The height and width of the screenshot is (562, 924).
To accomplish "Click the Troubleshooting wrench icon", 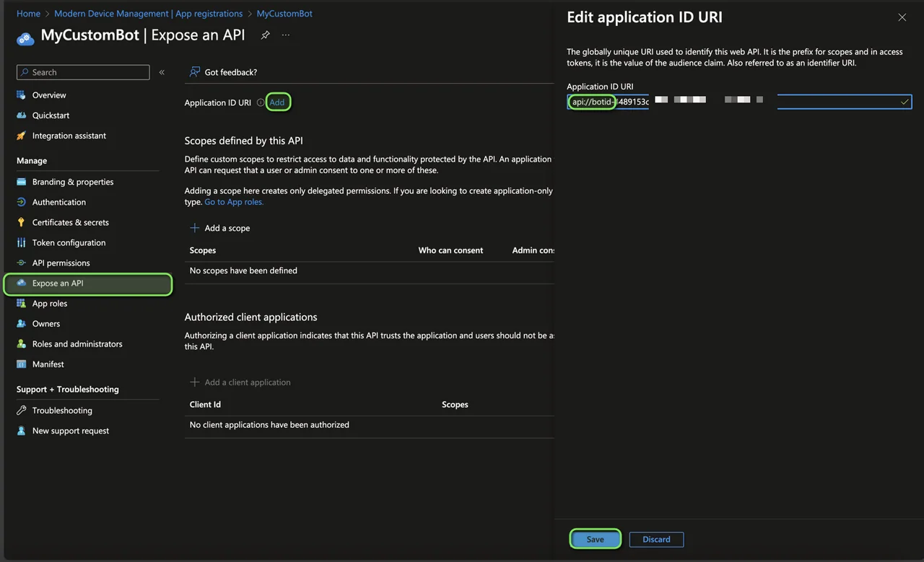I will (x=22, y=410).
